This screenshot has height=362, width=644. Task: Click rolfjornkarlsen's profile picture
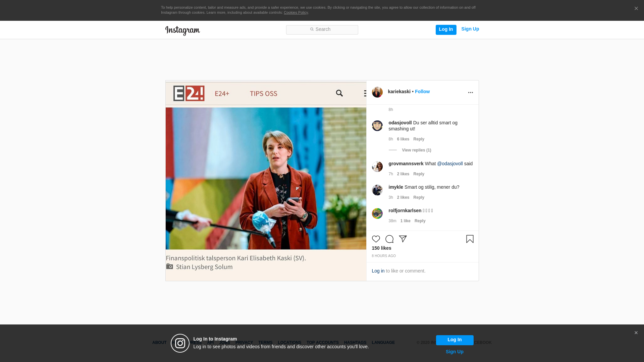point(377,214)
